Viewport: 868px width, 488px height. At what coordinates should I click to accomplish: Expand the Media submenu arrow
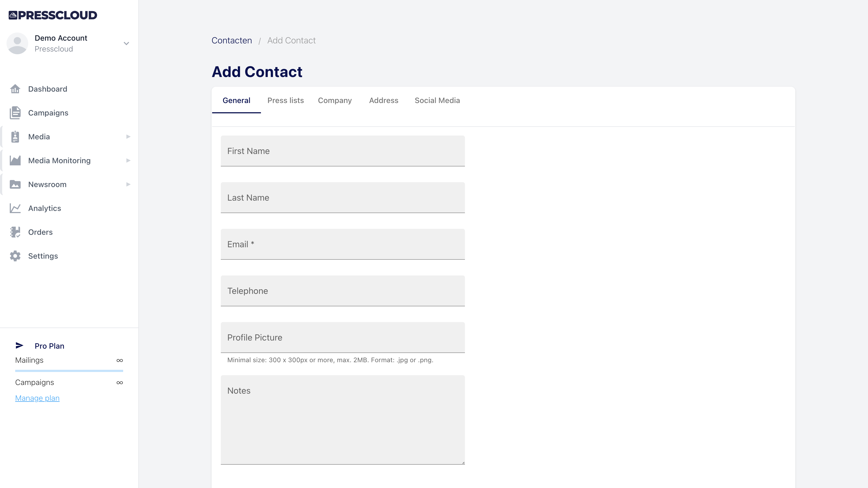pyautogui.click(x=128, y=137)
